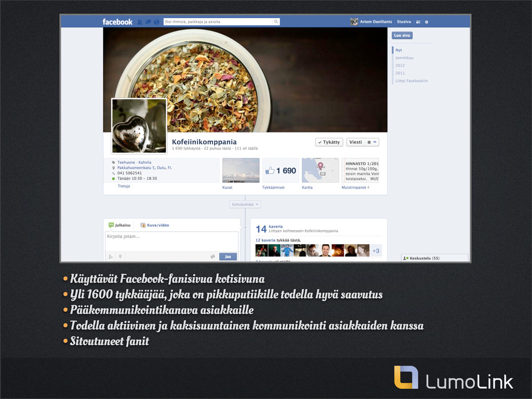Image resolution: width=532 pixels, height=399 pixels.
Task: Open the friend requests icon
Action: click(140, 22)
